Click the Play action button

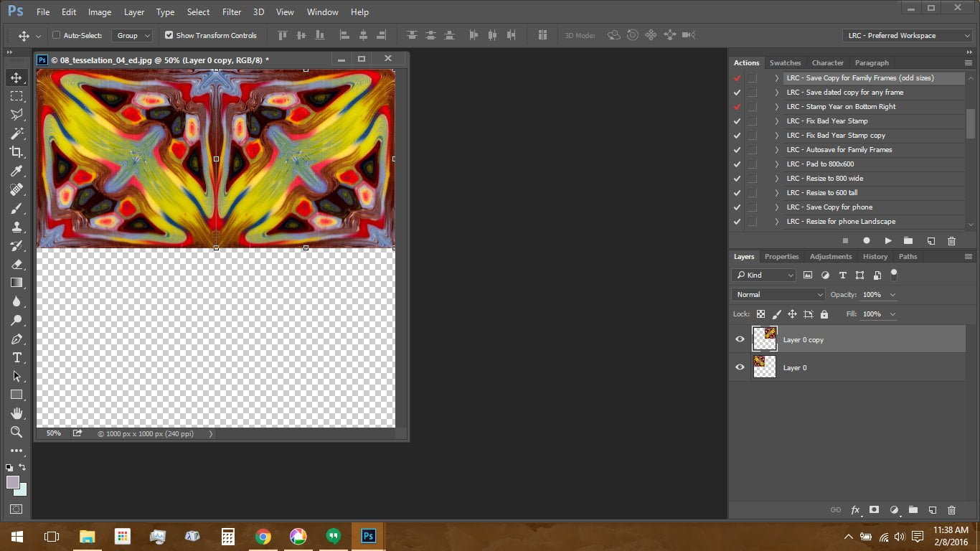point(888,241)
